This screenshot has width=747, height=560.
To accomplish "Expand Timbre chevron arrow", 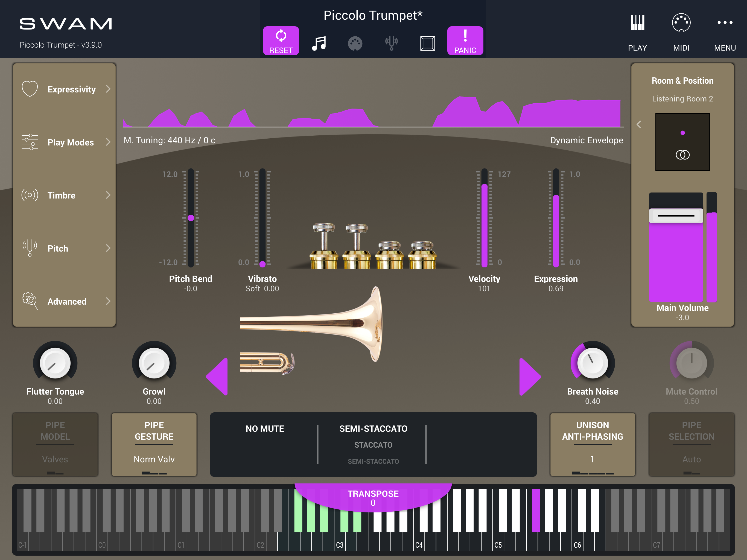I will pos(108,195).
